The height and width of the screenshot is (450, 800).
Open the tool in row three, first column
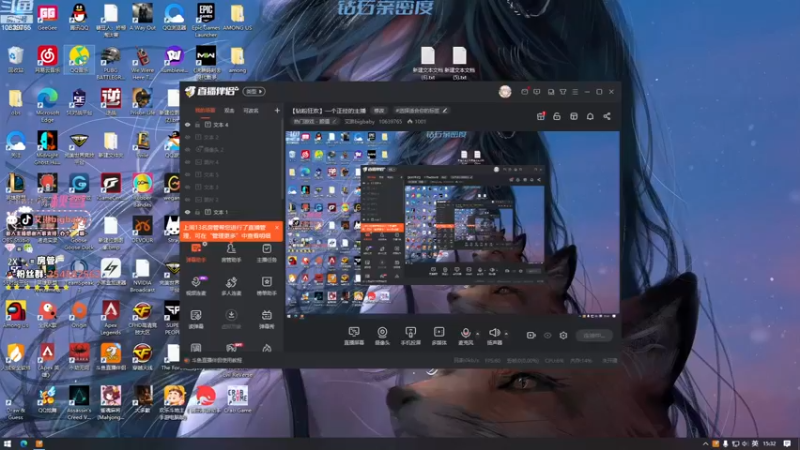tap(196, 319)
